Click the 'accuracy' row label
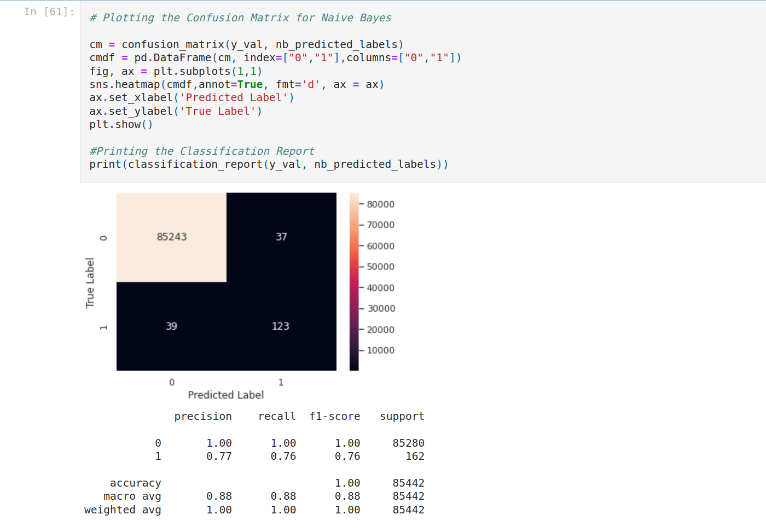Viewport: 766px width, 532px height. 136,483
